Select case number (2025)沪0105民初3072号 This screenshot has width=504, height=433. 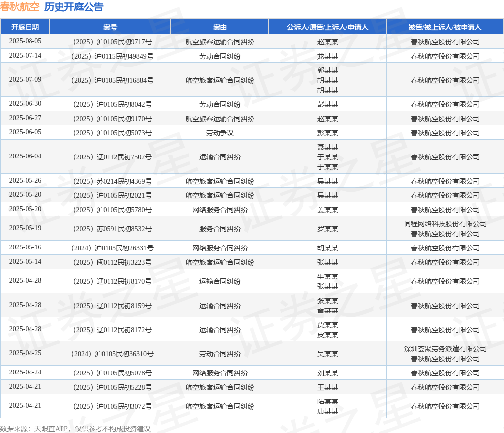tap(113, 406)
